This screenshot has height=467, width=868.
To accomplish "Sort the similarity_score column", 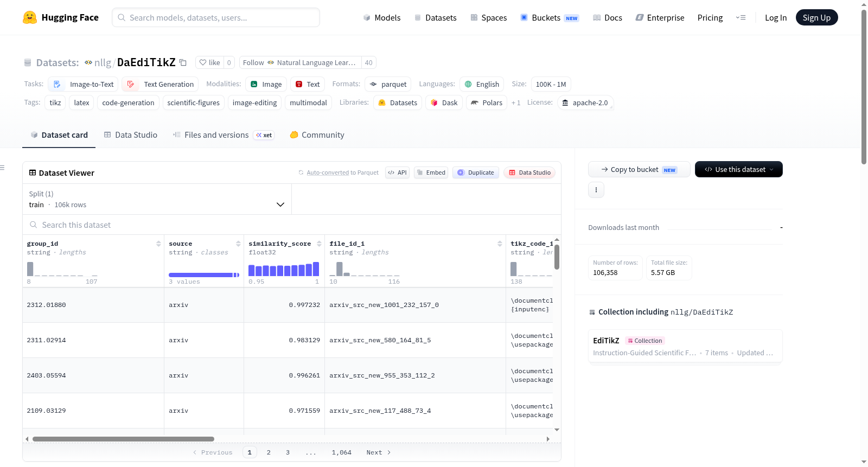I will point(319,244).
